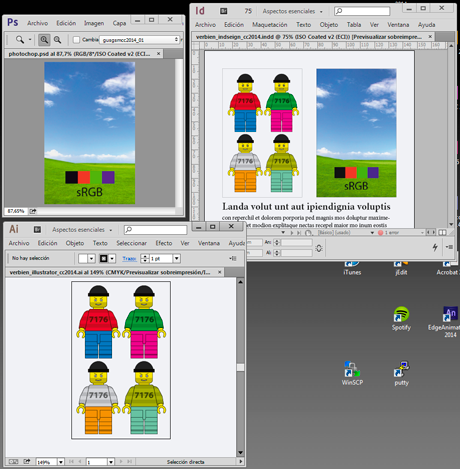Expand the stroke weight 1 pt dropdown
The height and width of the screenshot is (469, 460).
coord(177,258)
